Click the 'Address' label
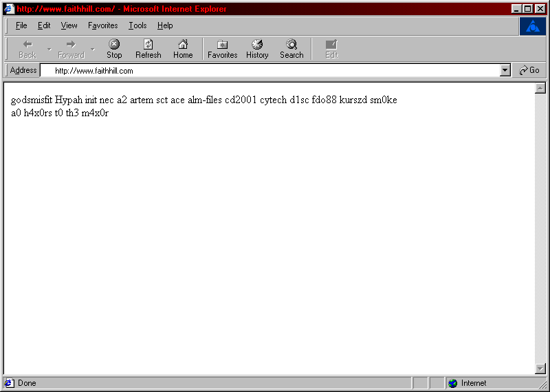 (23, 70)
